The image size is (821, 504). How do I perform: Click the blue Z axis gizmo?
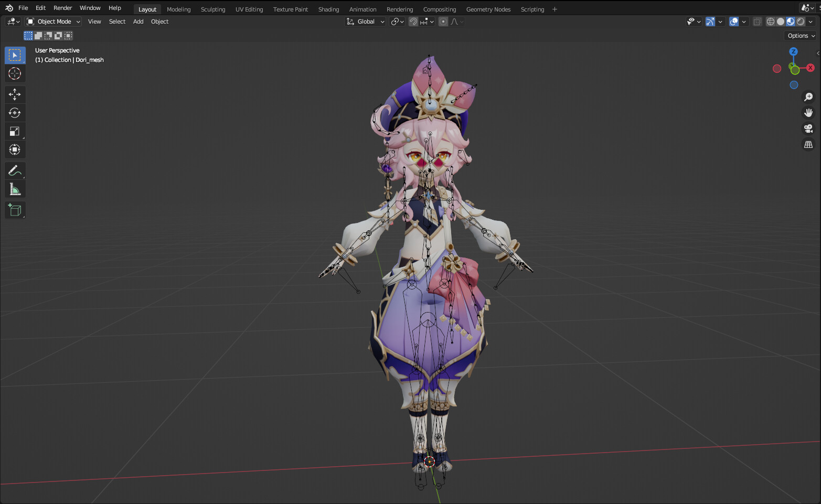click(x=793, y=51)
